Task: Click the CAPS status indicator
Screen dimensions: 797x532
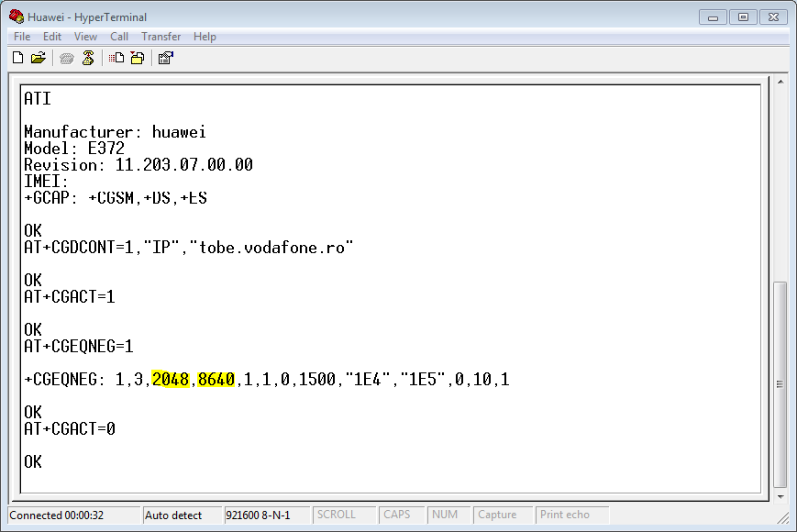Action: coord(402,515)
